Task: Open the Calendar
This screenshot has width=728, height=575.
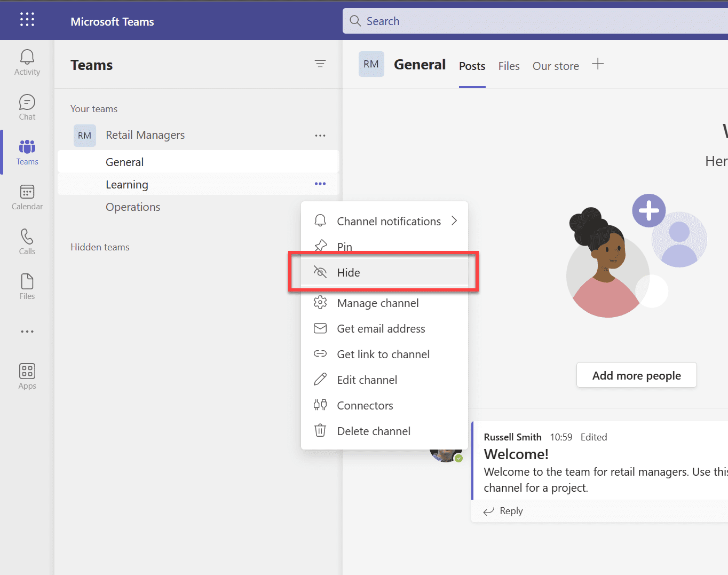Action: [x=27, y=196]
